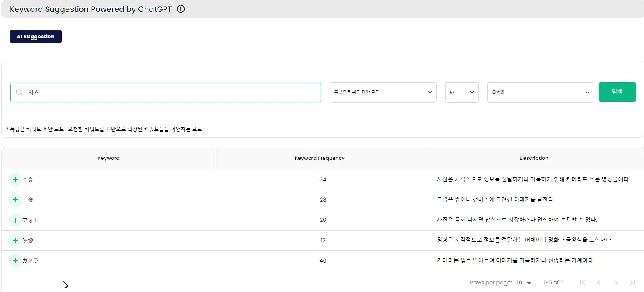Go to the next results page arrow
Viewport: 644px width, 292px height.
(615, 283)
